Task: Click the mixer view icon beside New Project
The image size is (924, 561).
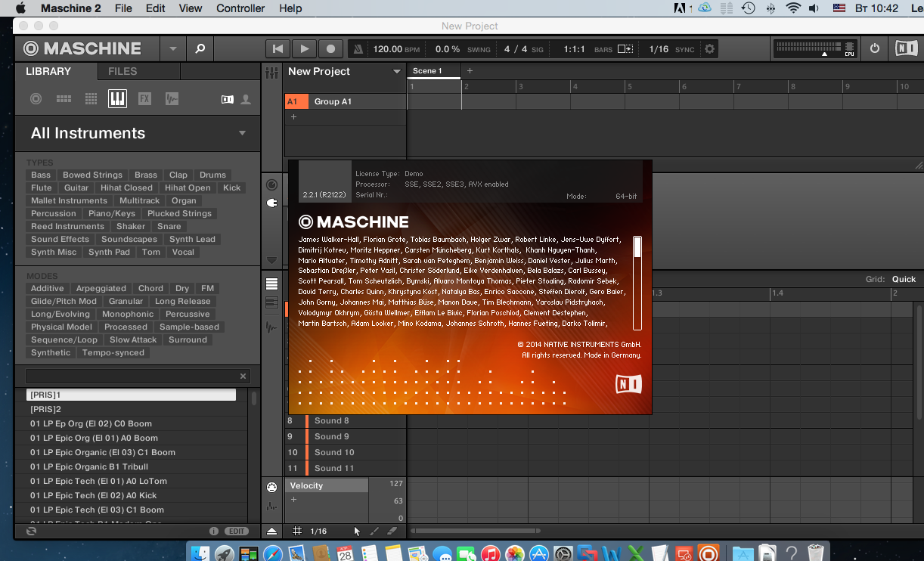Action: pyautogui.click(x=272, y=72)
